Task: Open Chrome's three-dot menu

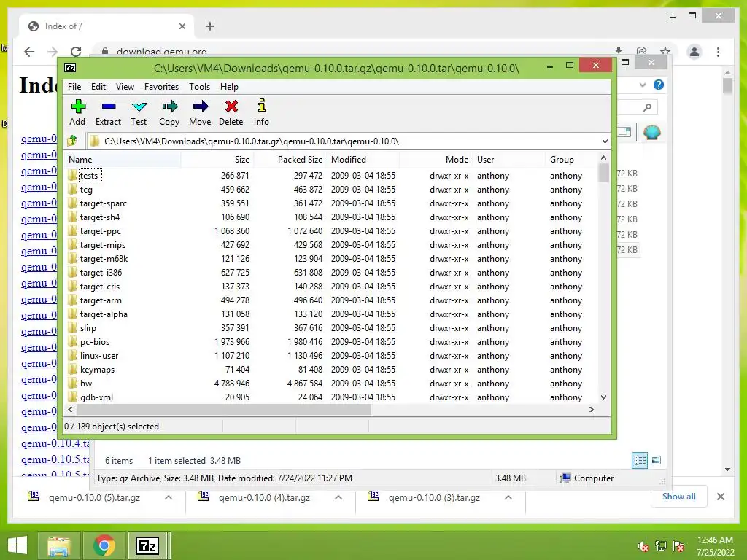Action: pos(718,52)
